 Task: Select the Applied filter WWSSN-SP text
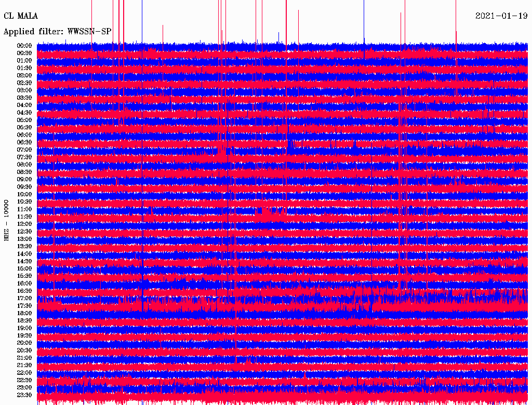click(58, 32)
